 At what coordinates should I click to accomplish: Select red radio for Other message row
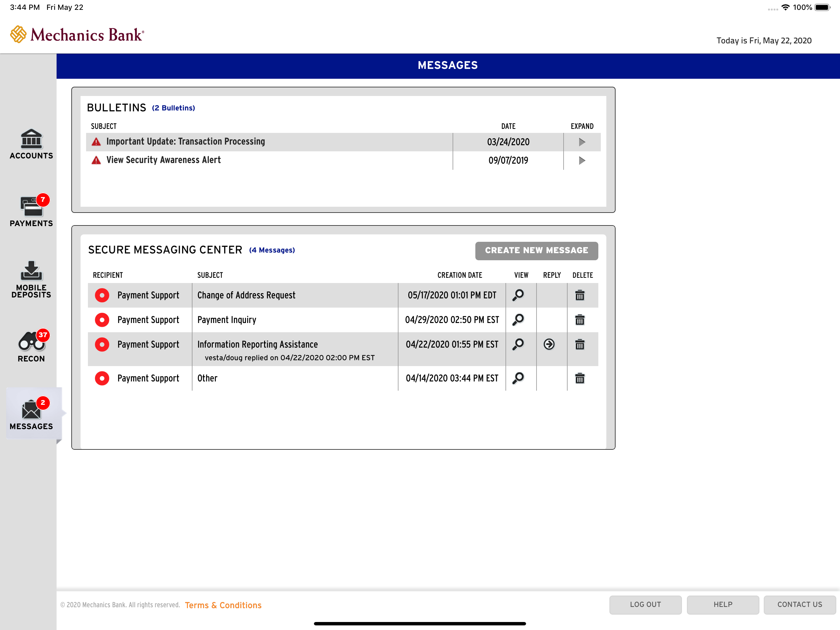click(102, 378)
